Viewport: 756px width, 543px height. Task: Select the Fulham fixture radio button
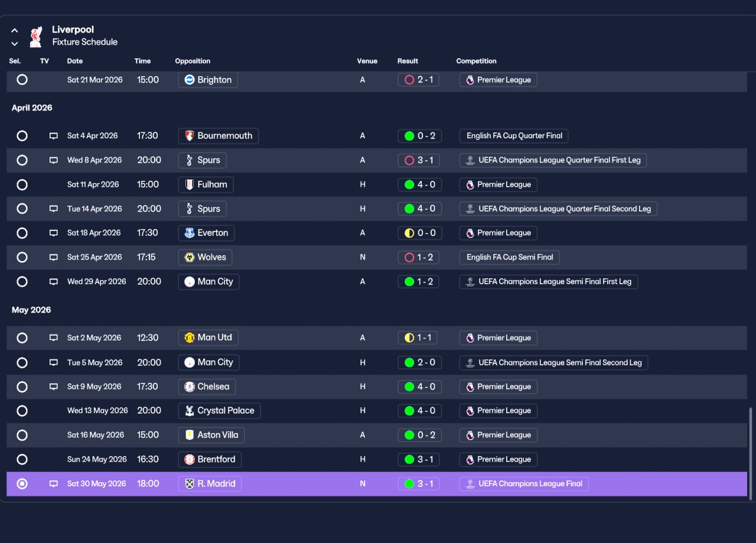22,184
